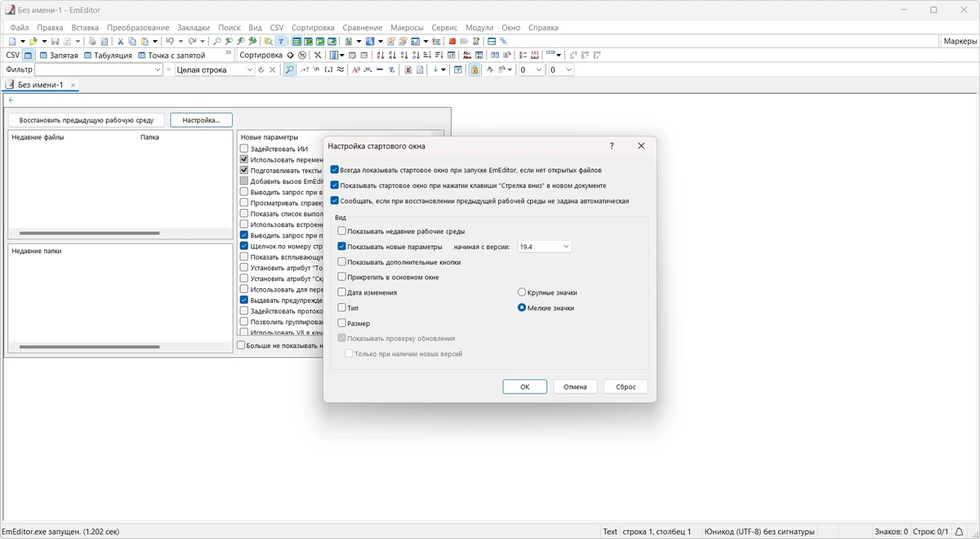Viewport: 980px width, 539px height.
Task: Click the recent files horizontal scrollbar
Action: (89, 233)
